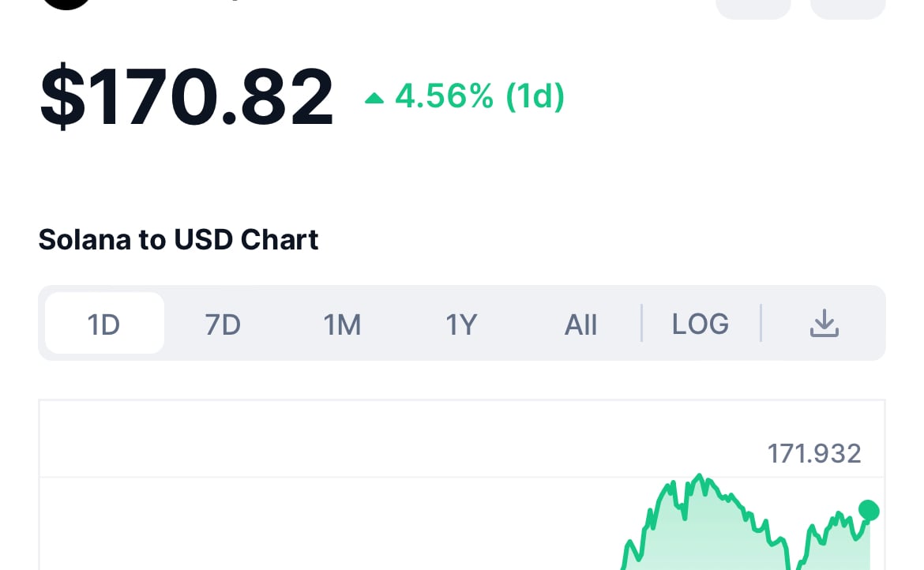Switch to the 1Y chart view
The image size is (924, 570).
point(461,324)
